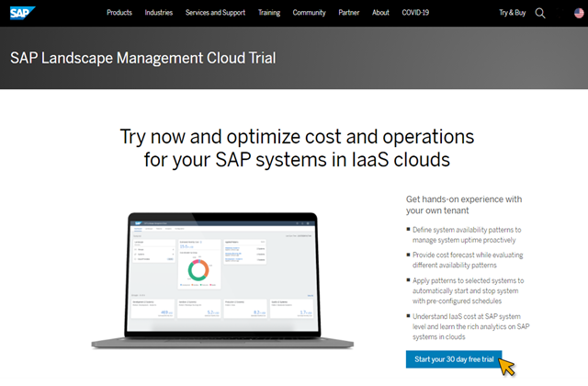Viewport: 588px width, 386px height.
Task: Open the About menu
Action: click(x=380, y=13)
